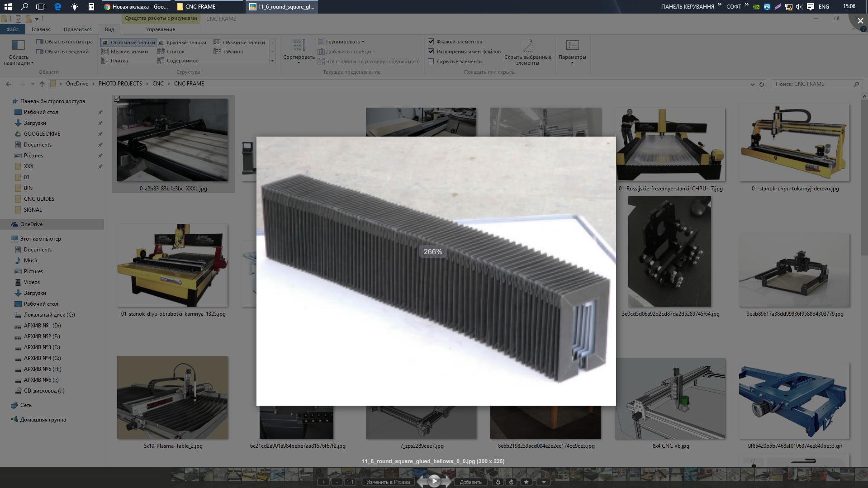The image size is (868, 488).
Task: Select the 'Содержимое' layout
Action: coord(178,61)
